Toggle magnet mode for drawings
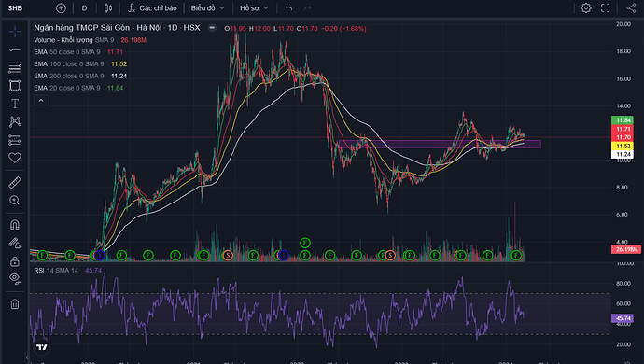The height and width of the screenshot is (364, 644). point(15,225)
